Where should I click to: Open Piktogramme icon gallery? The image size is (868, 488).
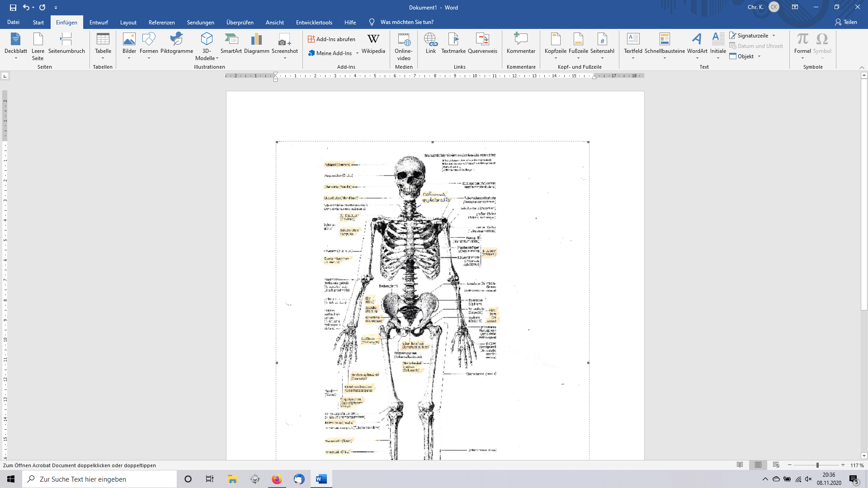176,43
